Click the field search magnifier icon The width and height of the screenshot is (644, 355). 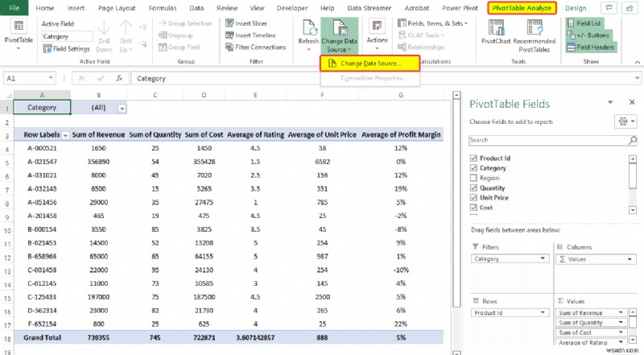coord(633,140)
